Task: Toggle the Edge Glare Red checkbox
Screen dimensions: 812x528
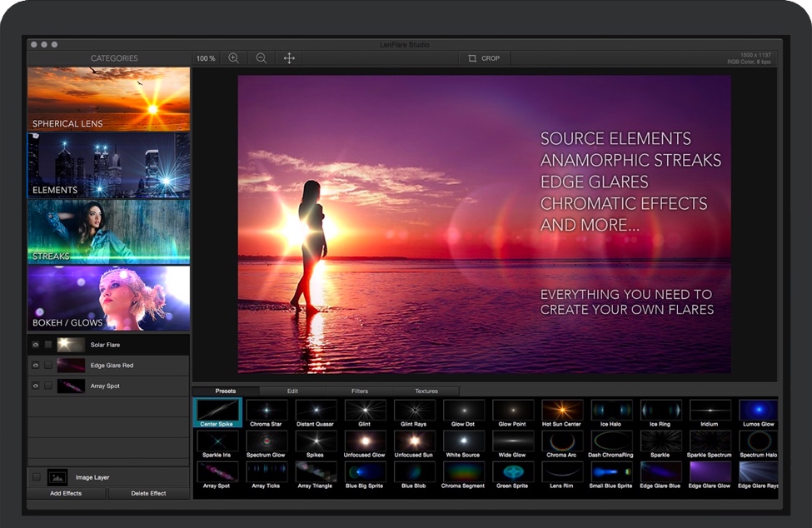Action: point(47,365)
